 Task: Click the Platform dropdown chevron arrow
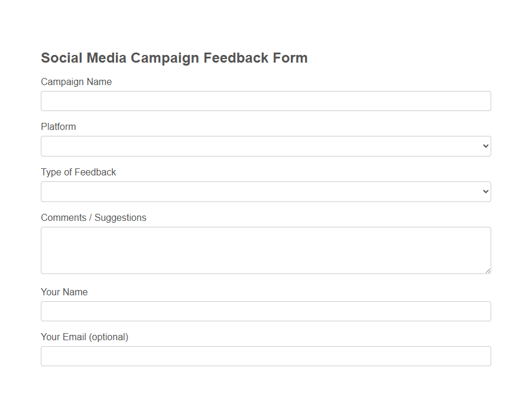[485, 145]
